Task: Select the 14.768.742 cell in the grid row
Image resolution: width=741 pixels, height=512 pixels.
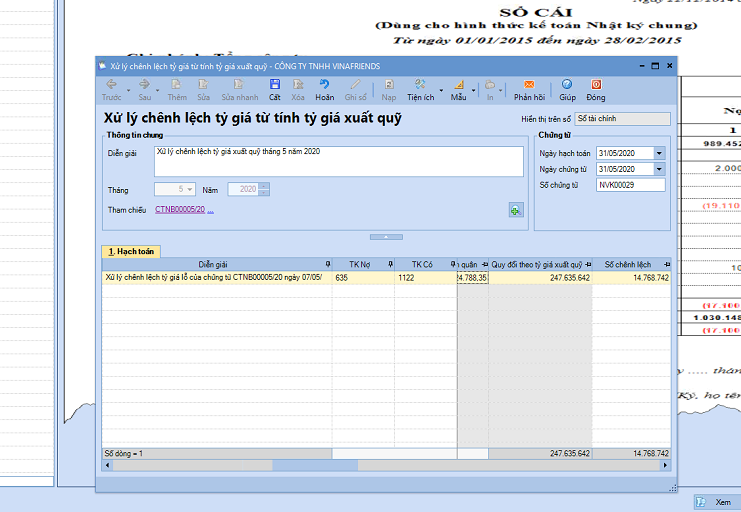Action: click(x=631, y=278)
